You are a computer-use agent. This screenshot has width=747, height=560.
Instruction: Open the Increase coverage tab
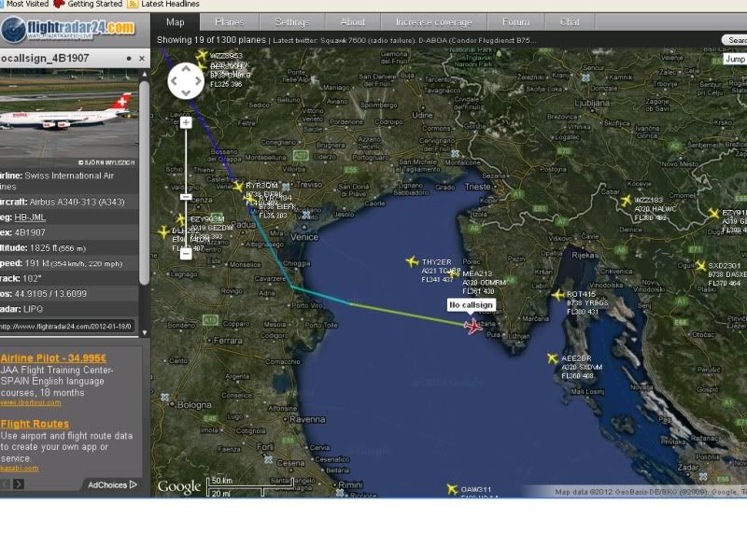coord(433,21)
